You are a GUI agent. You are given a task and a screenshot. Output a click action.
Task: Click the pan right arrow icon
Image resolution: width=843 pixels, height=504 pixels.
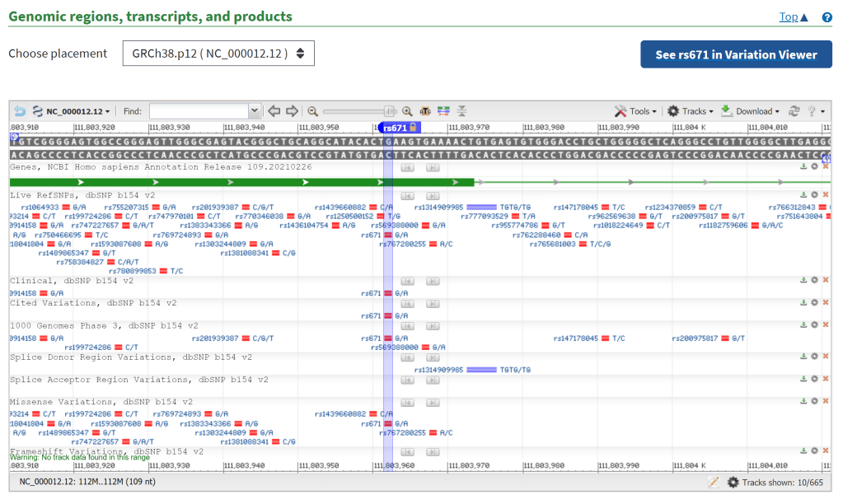pyautogui.click(x=292, y=111)
